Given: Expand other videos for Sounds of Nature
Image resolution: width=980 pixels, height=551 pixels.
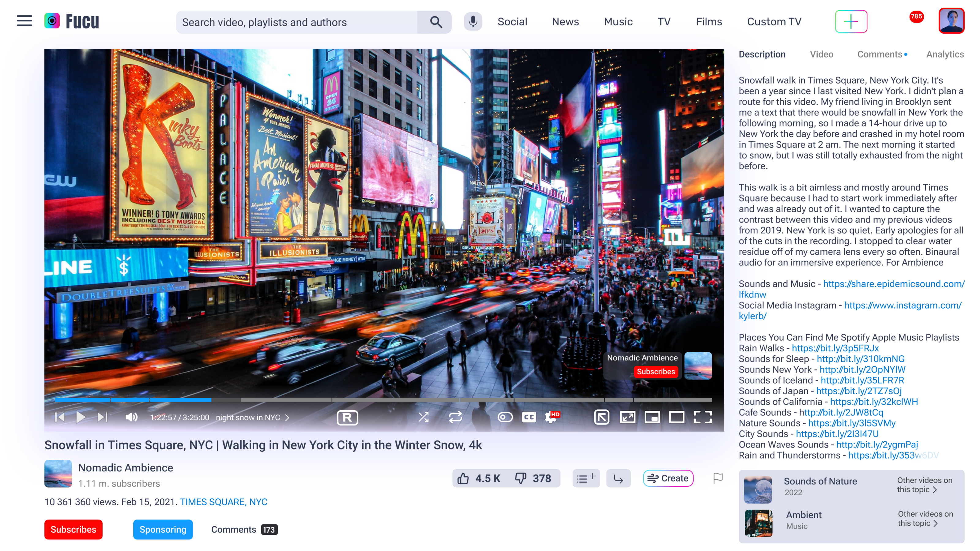Looking at the screenshot, I should click(924, 485).
